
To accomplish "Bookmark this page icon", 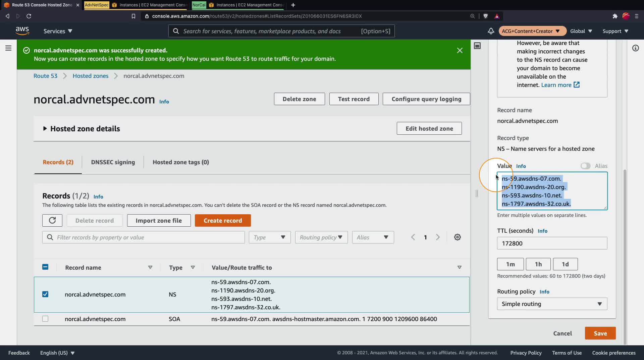I will [133, 16].
